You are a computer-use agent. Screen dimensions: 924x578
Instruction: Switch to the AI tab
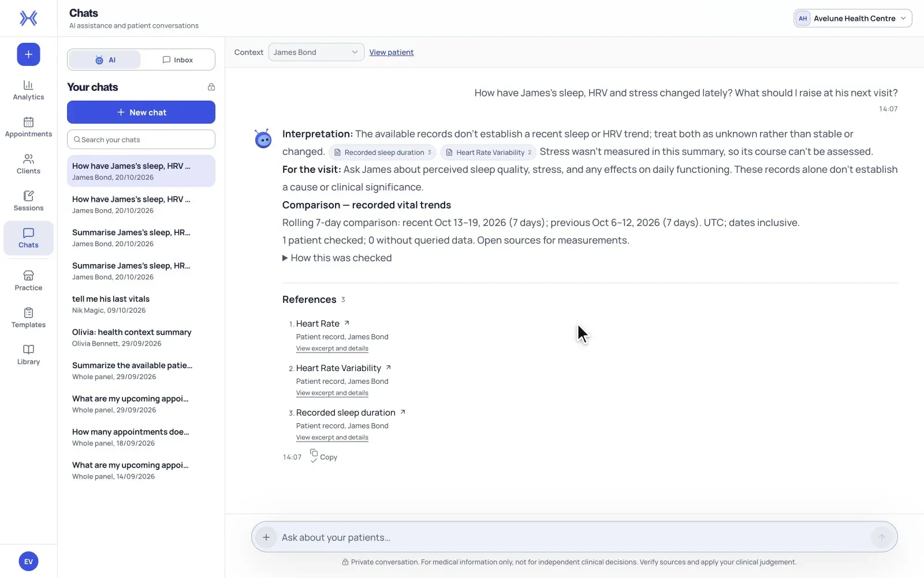pyautogui.click(x=105, y=60)
